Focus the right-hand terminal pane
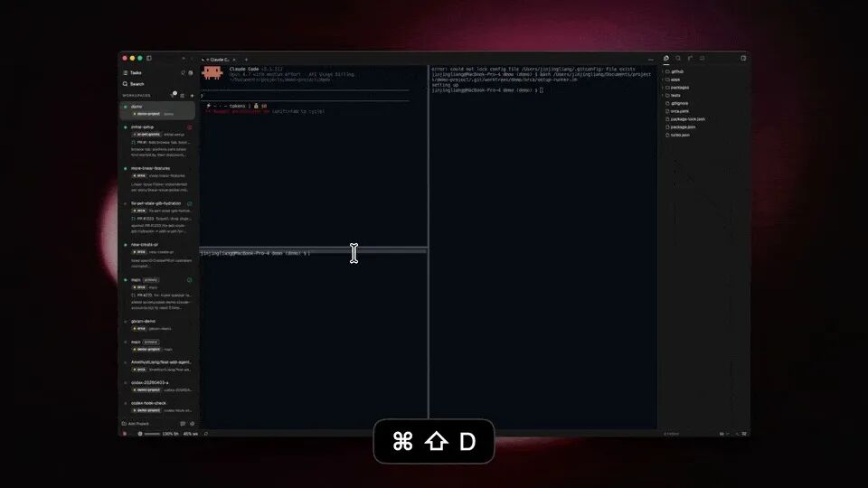The image size is (868, 488). point(543,247)
